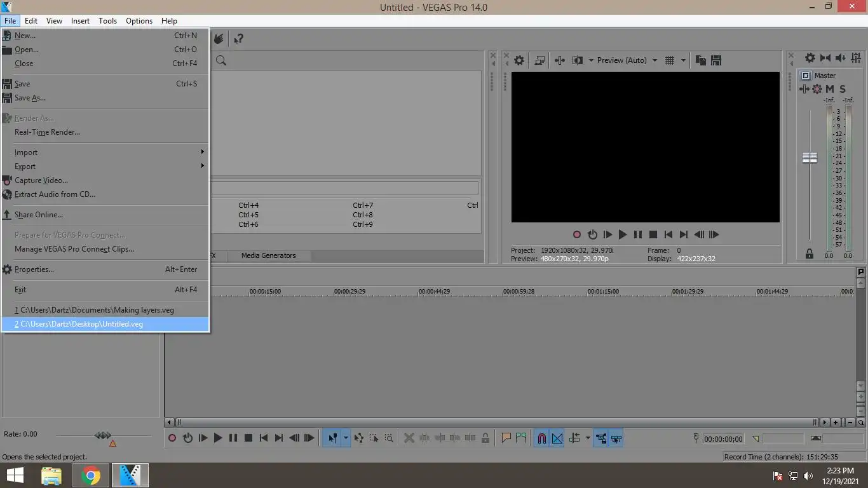Toggle Master fader channel lock
868x488 pixels.
[810, 254]
